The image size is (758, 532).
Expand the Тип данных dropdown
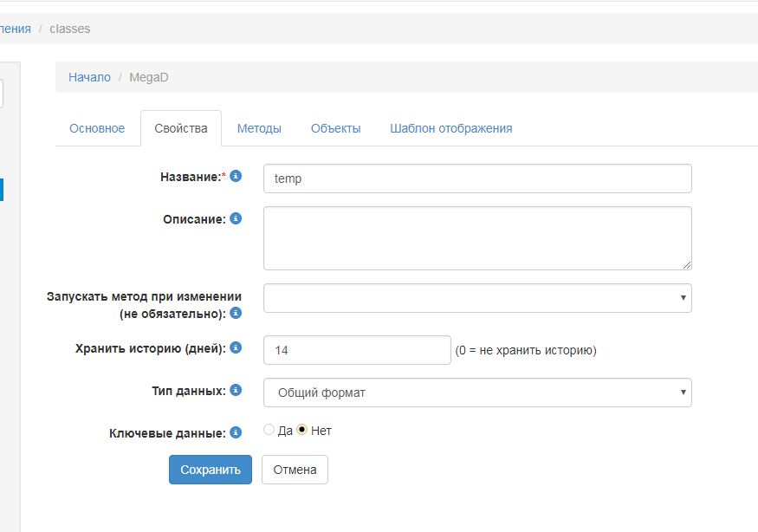(476, 393)
